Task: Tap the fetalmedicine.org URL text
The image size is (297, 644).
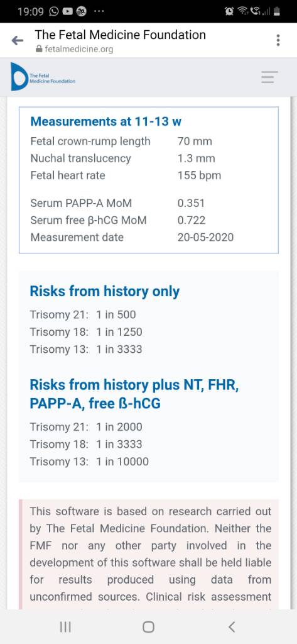Action: 78,49
